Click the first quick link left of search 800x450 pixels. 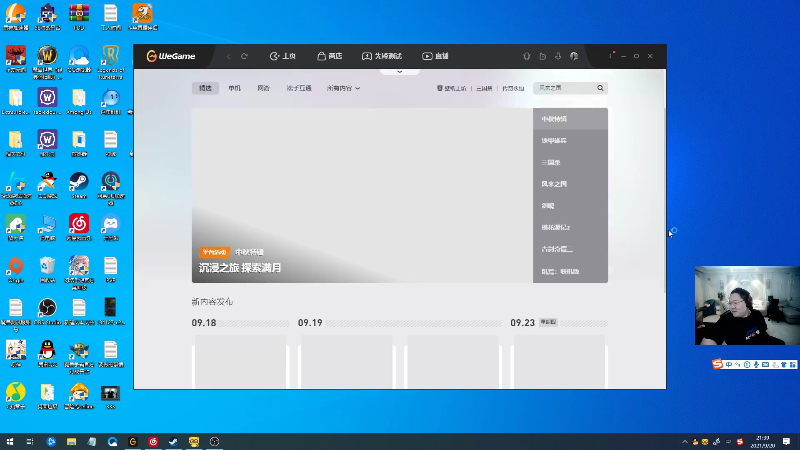pyautogui.click(x=452, y=88)
